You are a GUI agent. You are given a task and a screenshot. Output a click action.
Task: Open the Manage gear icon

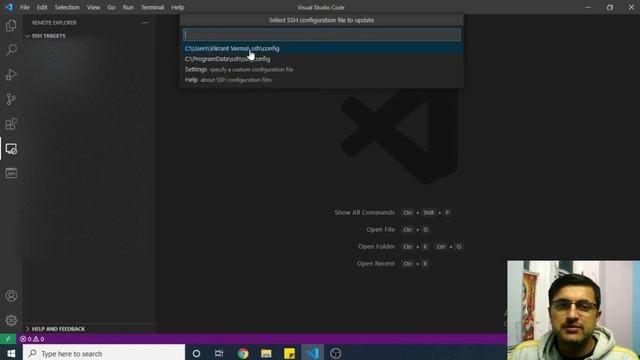pyautogui.click(x=11, y=320)
